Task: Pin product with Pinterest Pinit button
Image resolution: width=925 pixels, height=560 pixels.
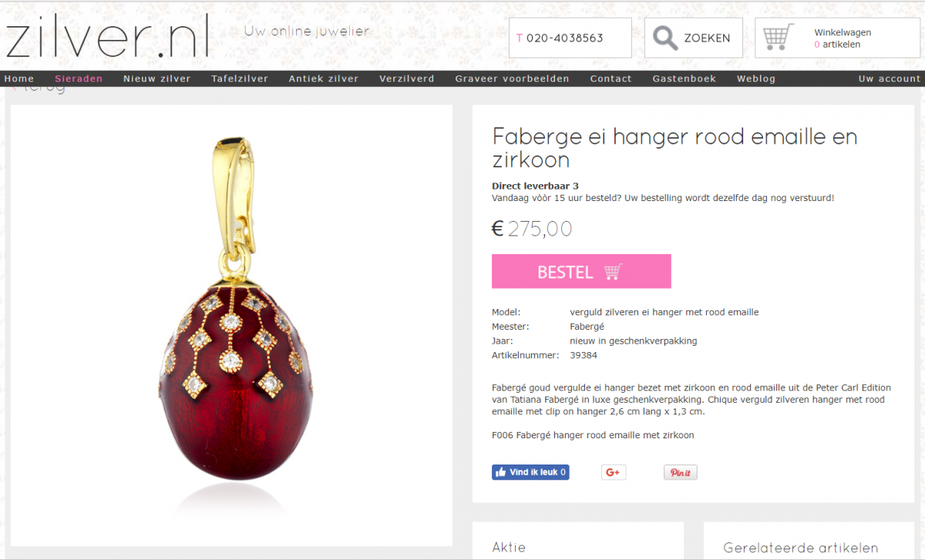Action: click(681, 472)
